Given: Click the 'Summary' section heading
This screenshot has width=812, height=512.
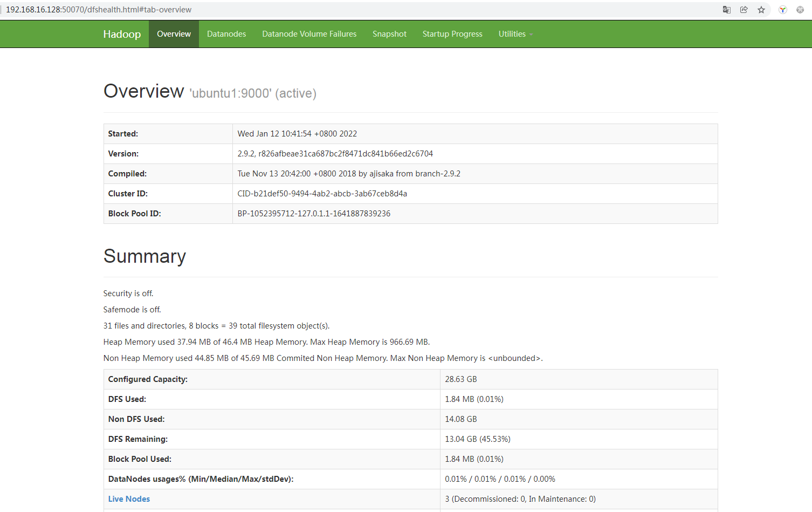Looking at the screenshot, I should 144,256.
